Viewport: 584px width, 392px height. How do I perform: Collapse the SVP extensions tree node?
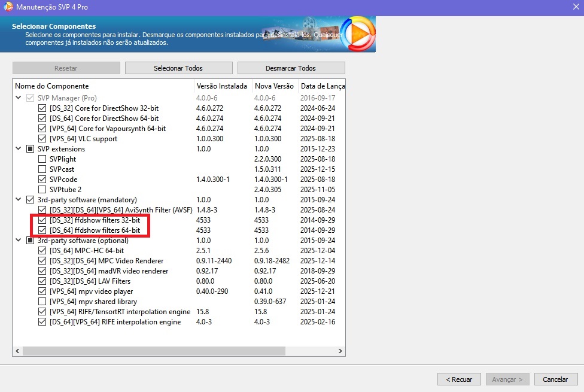tap(19, 149)
